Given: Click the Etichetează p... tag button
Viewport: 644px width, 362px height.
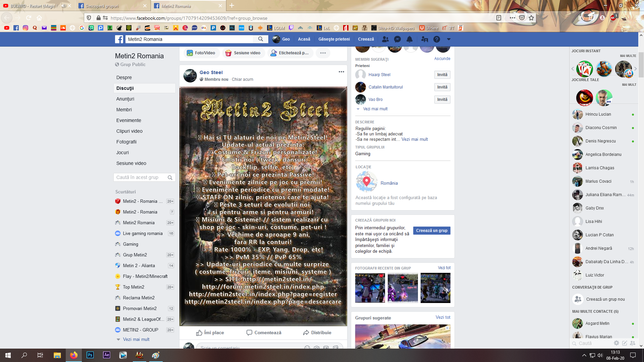Looking at the screenshot, I should [x=290, y=53].
